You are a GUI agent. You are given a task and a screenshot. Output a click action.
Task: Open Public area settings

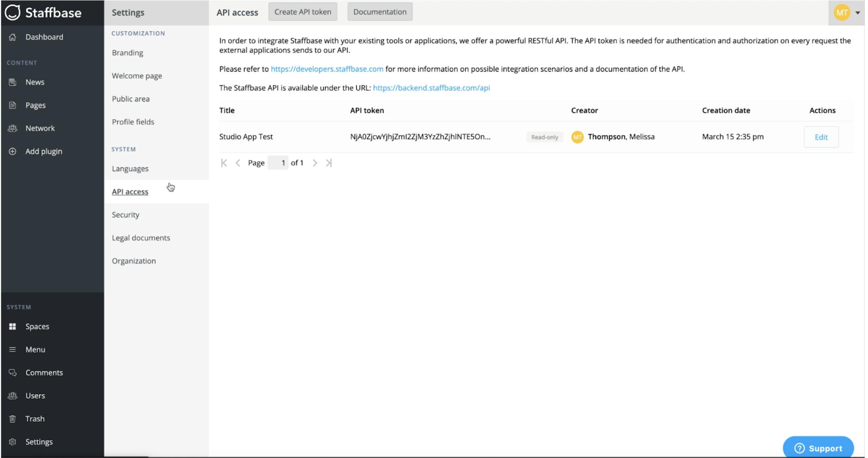131,99
